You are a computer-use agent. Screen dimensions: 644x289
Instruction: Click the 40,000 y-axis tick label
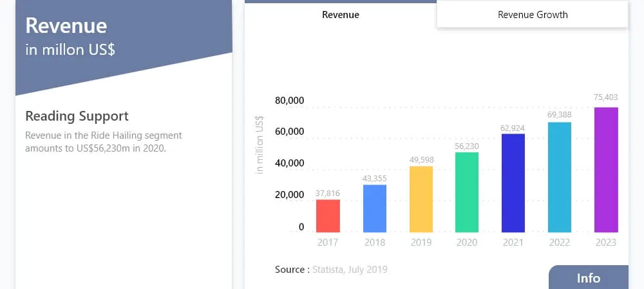coord(290,163)
